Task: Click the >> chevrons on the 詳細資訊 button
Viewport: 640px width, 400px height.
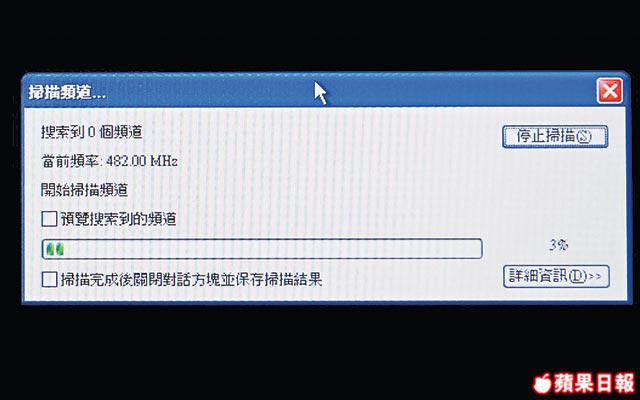Action: [595, 277]
